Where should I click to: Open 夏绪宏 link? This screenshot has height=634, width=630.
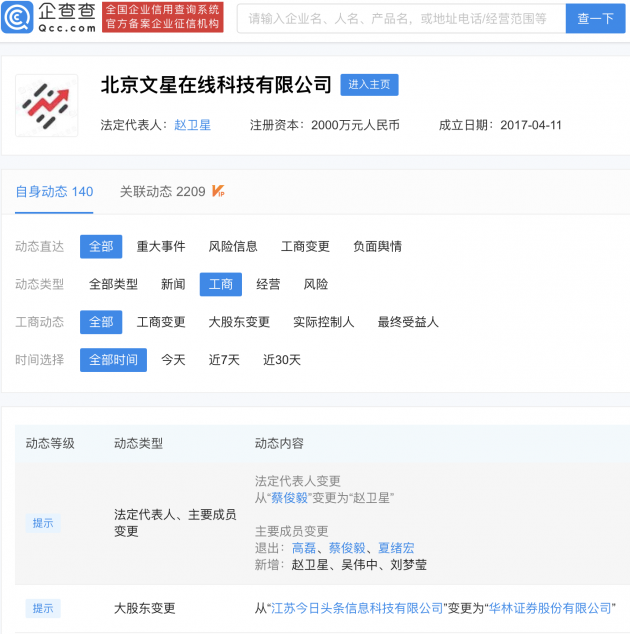tap(396, 548)
